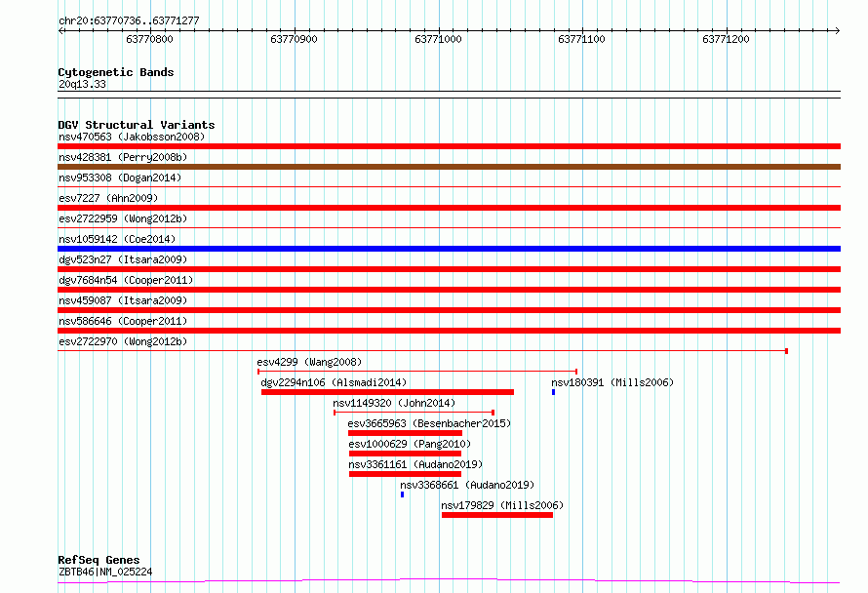The image size is (868, 593).
Task: Select the dgv7684n54 red variant bar
Action: pos(449,290)
